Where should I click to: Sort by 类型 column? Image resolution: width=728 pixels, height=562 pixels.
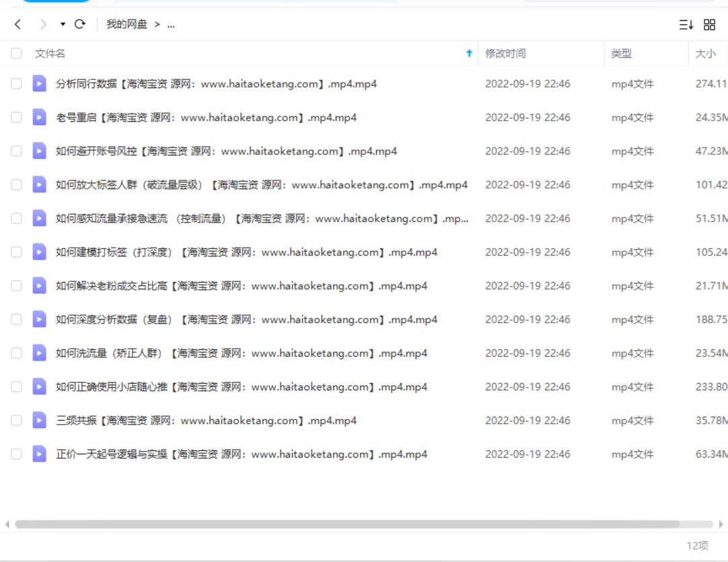pos(621,54)
